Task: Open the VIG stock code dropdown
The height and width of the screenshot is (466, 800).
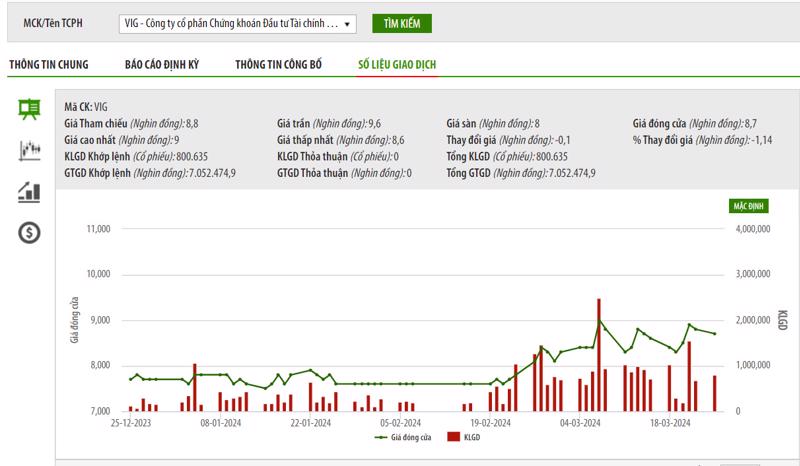Action: coord(235,22)
